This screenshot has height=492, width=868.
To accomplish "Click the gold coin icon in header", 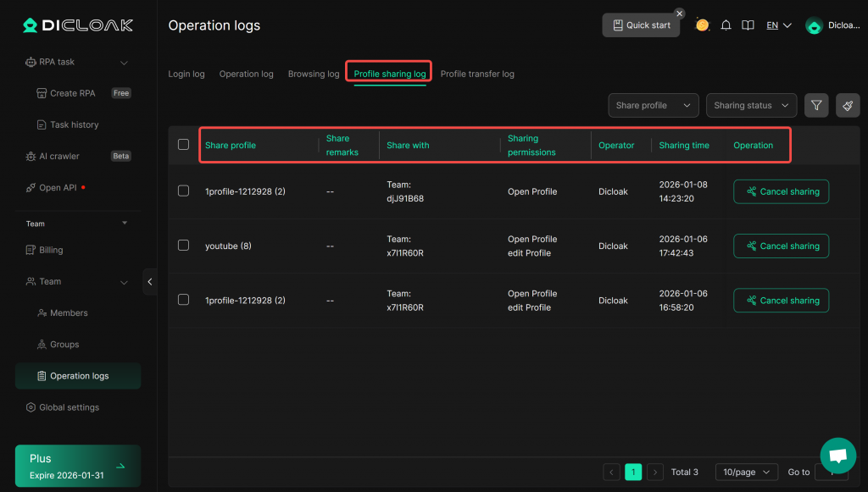I will click(x=702, y=25).
